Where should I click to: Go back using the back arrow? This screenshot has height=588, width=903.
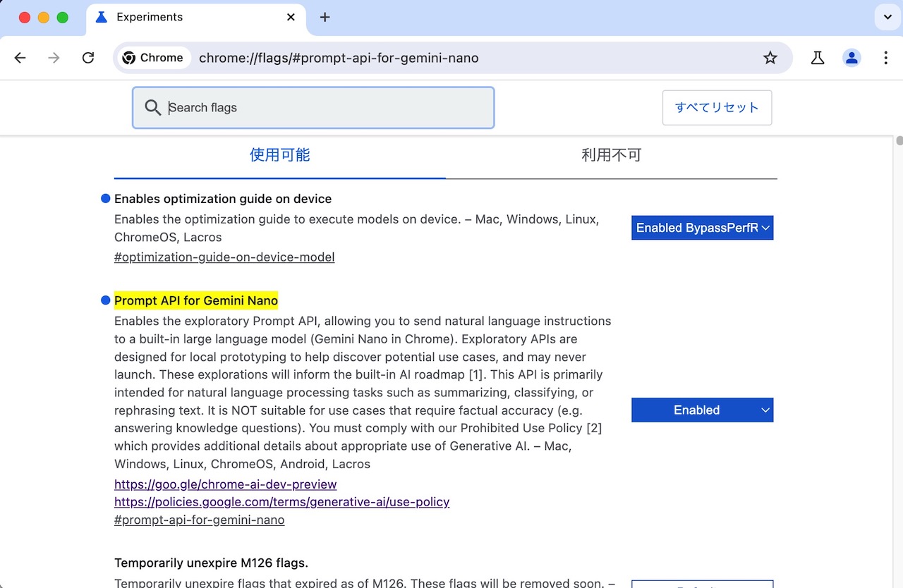[20, 58]
